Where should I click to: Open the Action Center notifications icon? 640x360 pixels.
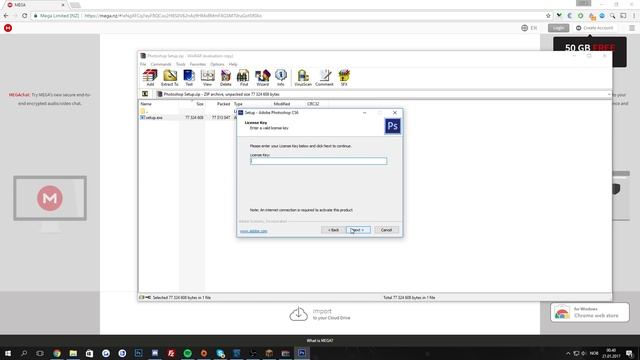tap(630, 353)
